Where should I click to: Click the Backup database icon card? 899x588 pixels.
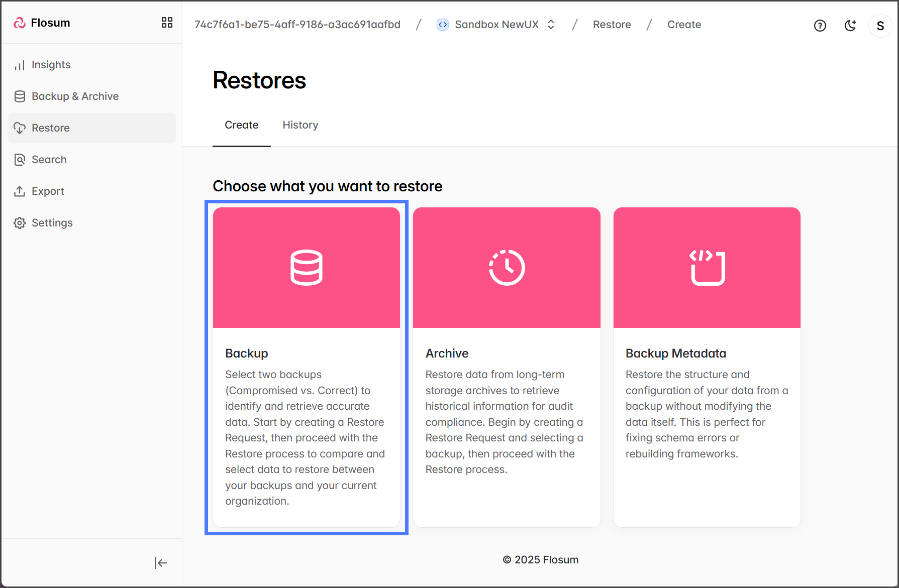coord(306,268)
